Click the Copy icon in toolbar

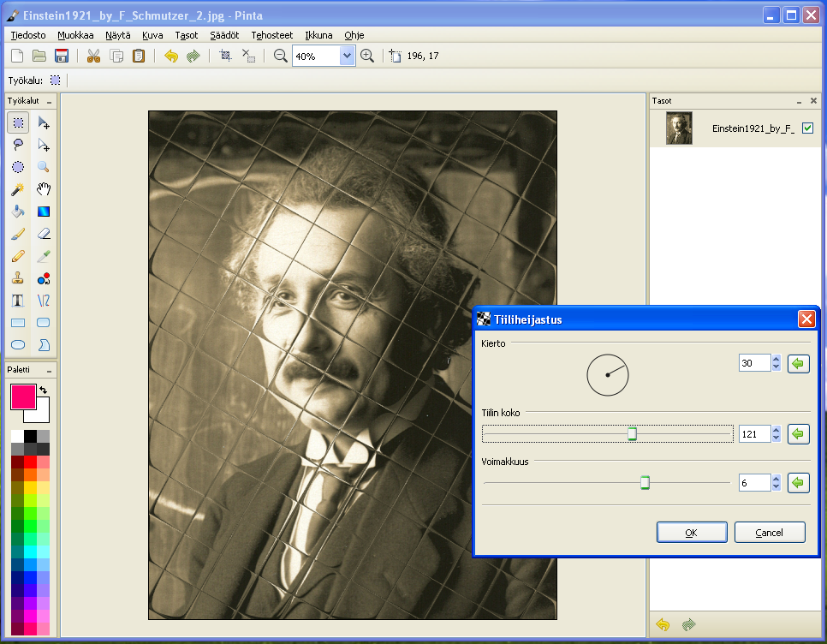coord(116,56)
